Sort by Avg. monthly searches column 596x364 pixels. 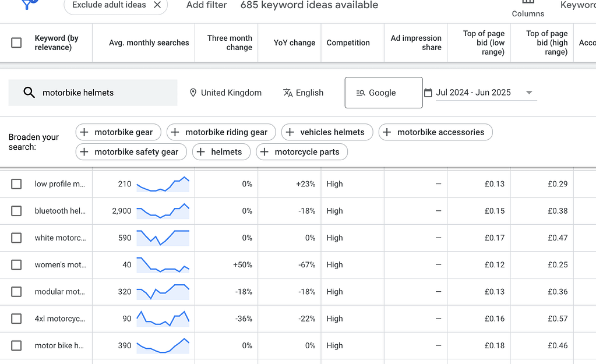pos(149,43)
